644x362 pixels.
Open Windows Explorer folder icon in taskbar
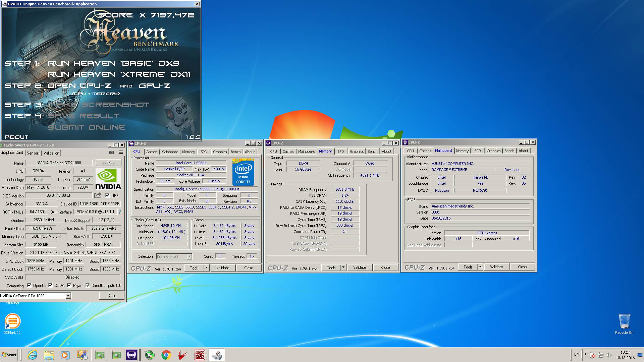pyautogui.click(x=49, y=355)
